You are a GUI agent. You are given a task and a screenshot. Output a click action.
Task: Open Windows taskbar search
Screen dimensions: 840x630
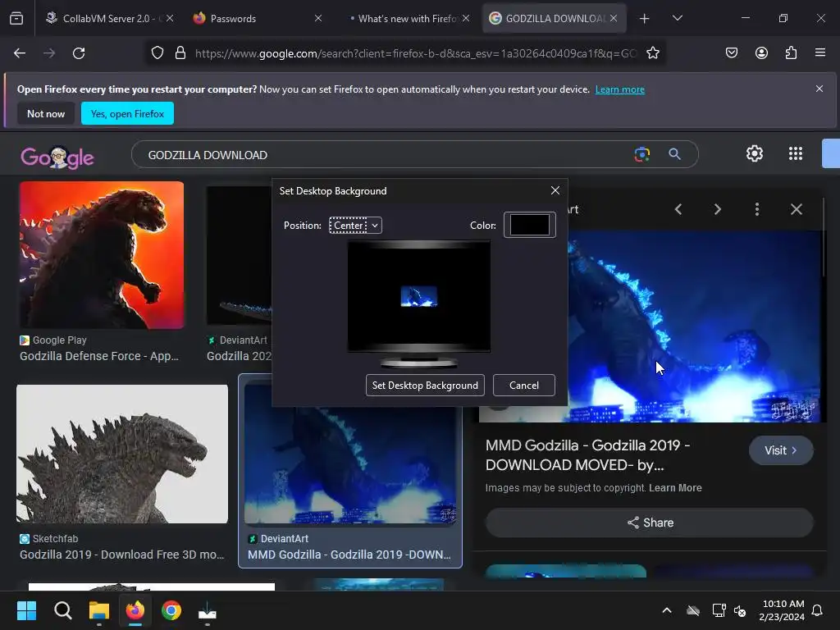(62, 610)
